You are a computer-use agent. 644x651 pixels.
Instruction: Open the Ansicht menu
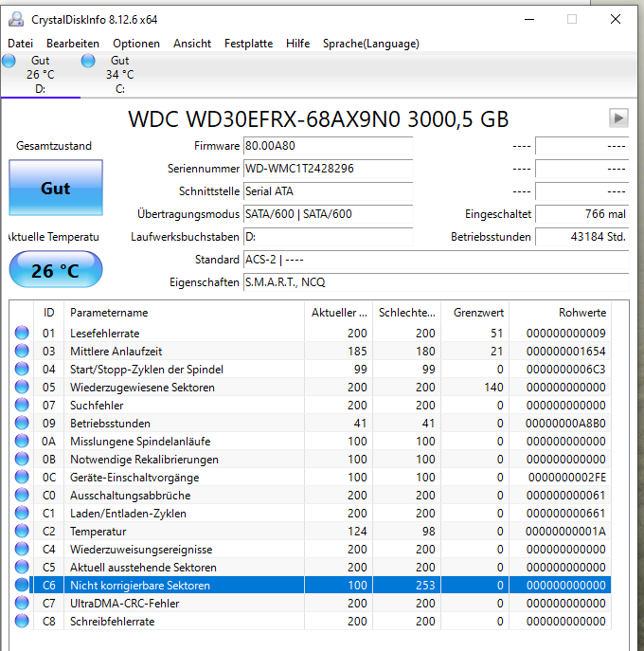pyautogui.click(x=192, y=44)
